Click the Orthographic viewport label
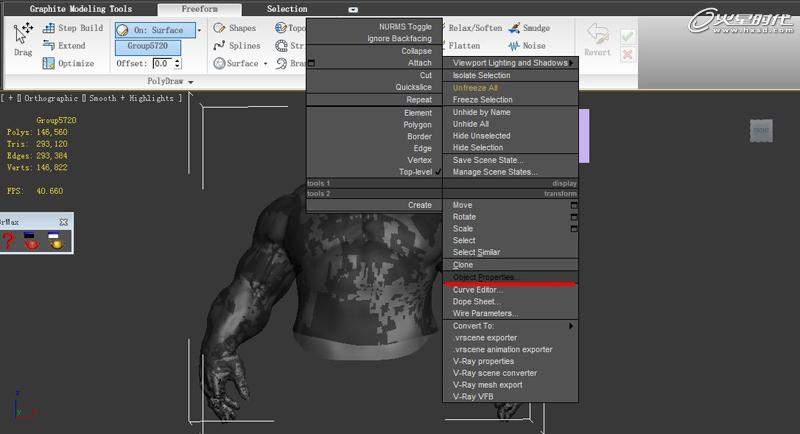Screen dimensions: 800x434 (x=51, y=98)
